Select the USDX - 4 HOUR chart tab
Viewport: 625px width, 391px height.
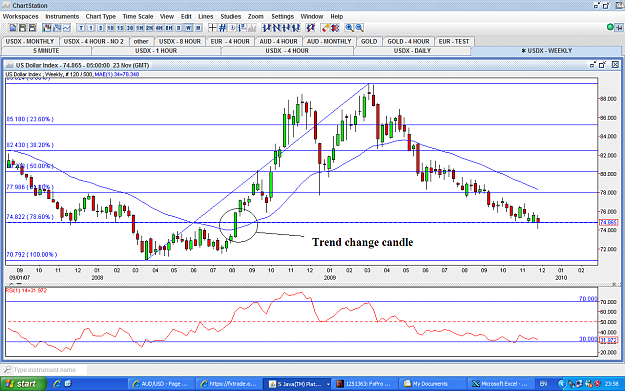pyautogui.click(x=287, y=51)
